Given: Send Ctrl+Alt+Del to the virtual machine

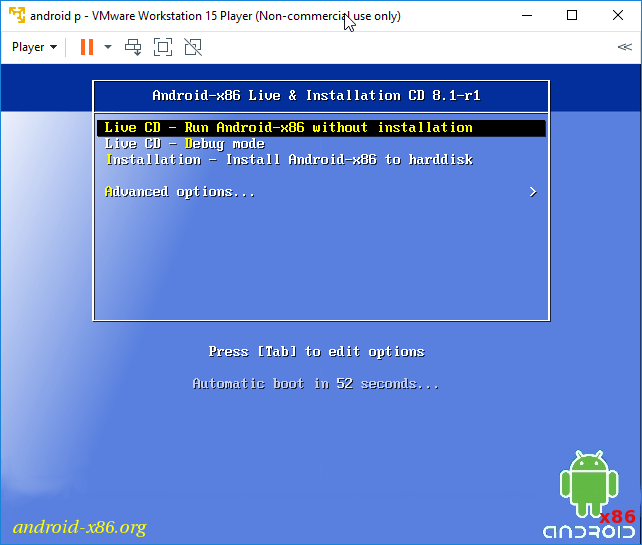Looking at the screenshot, I should click(x=133, y=47).
